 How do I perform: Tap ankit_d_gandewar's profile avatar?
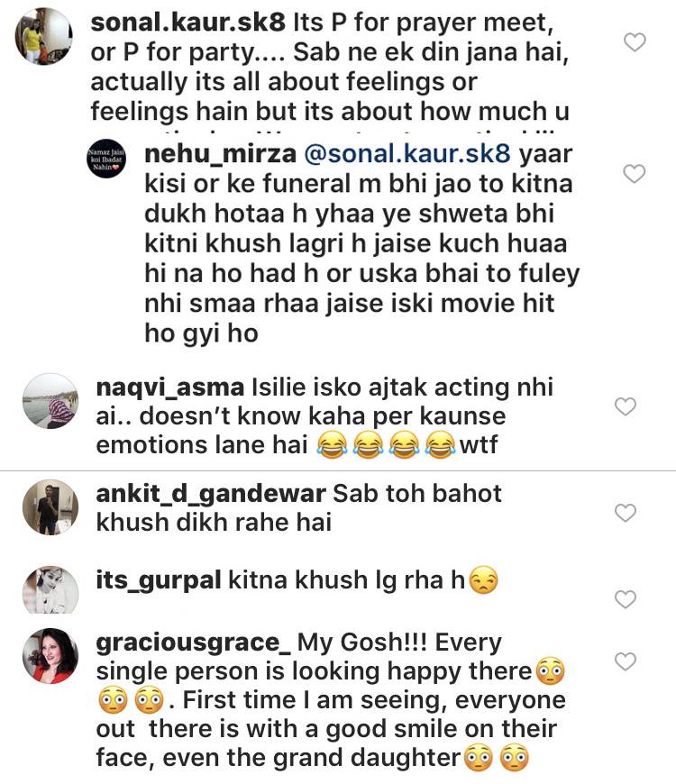point(50,507)
